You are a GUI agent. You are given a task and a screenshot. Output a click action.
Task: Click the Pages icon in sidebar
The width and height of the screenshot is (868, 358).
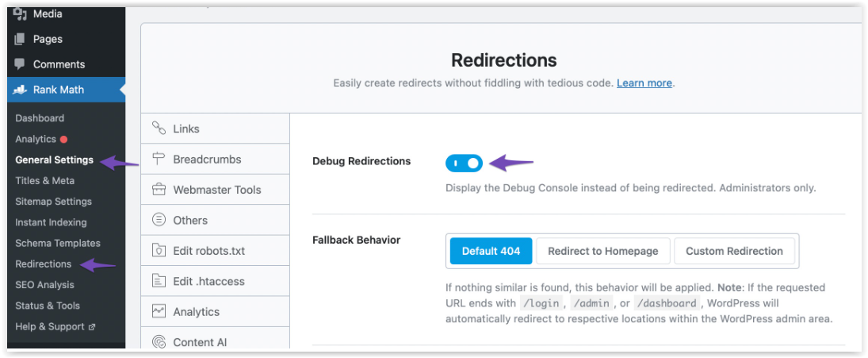[20, 40]
